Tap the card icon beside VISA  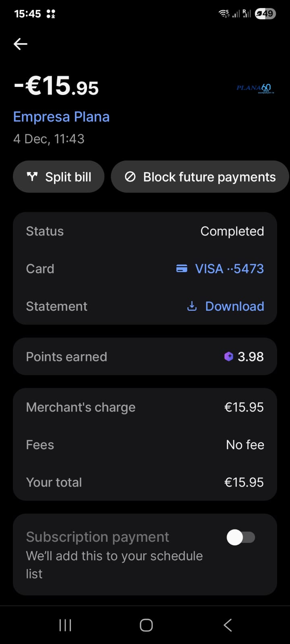click(x=182, y=268)
